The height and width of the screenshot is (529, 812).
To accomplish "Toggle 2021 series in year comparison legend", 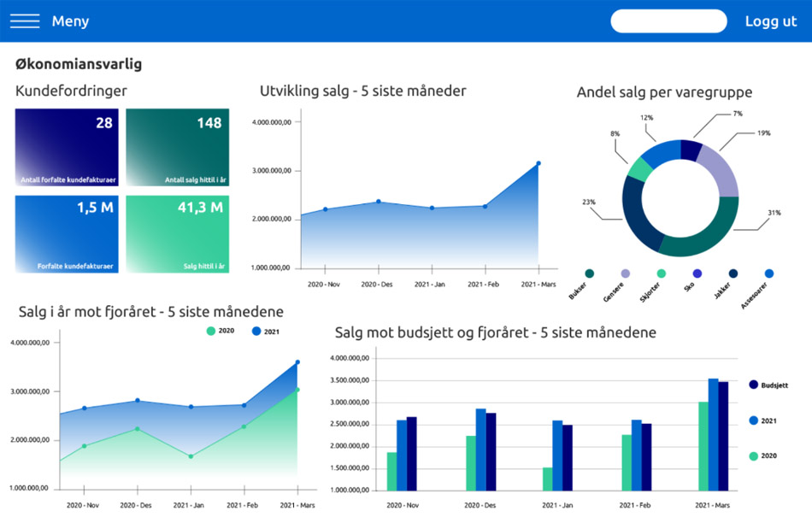I will (256, 332).
